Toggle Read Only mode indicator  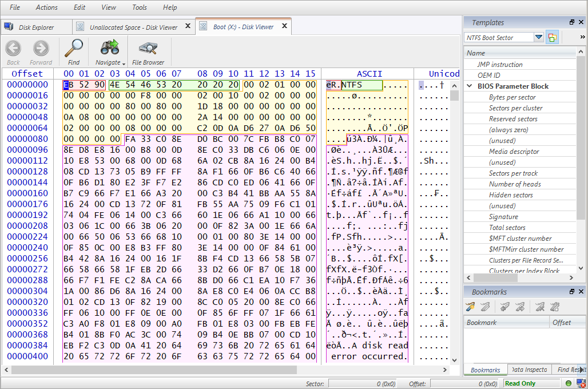click(x=520, y=383)
